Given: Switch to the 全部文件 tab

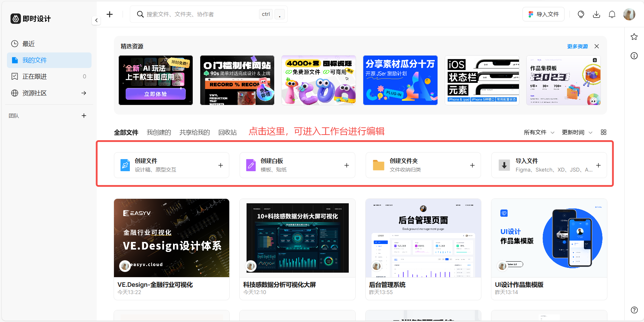Looking at the screenshot, I should pyautogui.click(x=126, y=132).
